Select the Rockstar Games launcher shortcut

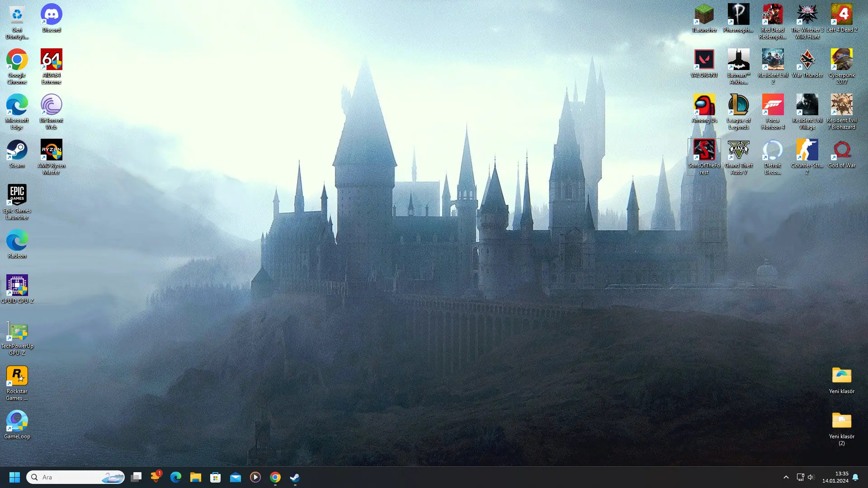17,383
